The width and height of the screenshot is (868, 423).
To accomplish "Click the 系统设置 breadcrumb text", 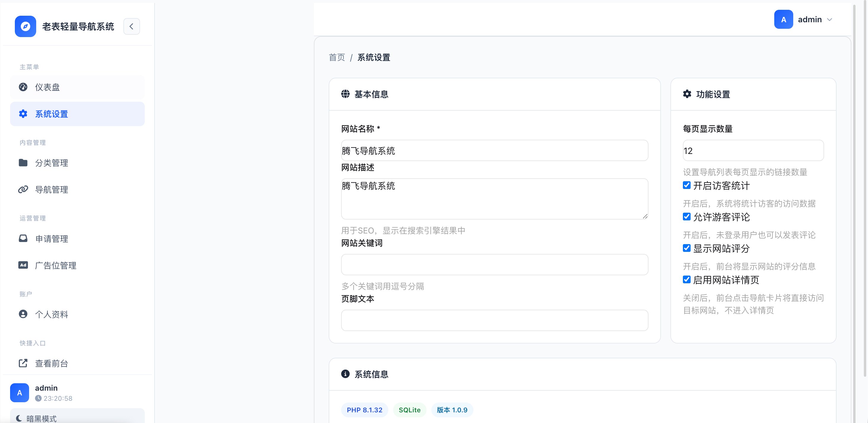I will 374,57.
